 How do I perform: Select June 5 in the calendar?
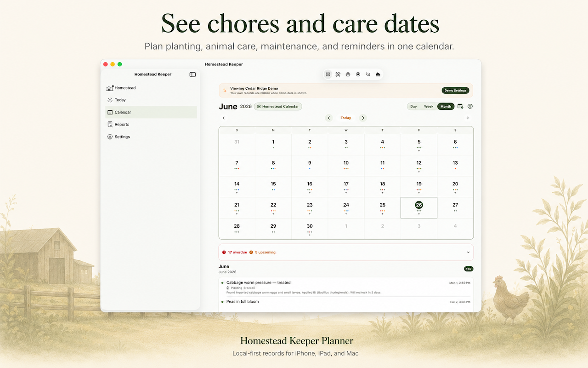pyautogui.click(x=419, y=144)
